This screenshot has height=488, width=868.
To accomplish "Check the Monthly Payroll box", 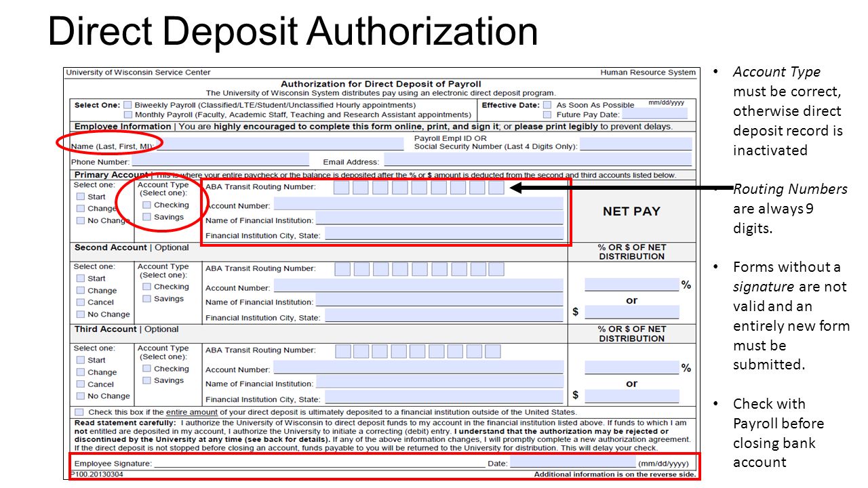I will click(x=127, y=115).
